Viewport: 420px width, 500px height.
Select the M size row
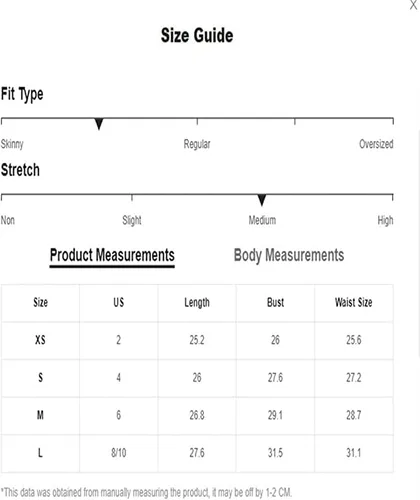coord(197,416)
